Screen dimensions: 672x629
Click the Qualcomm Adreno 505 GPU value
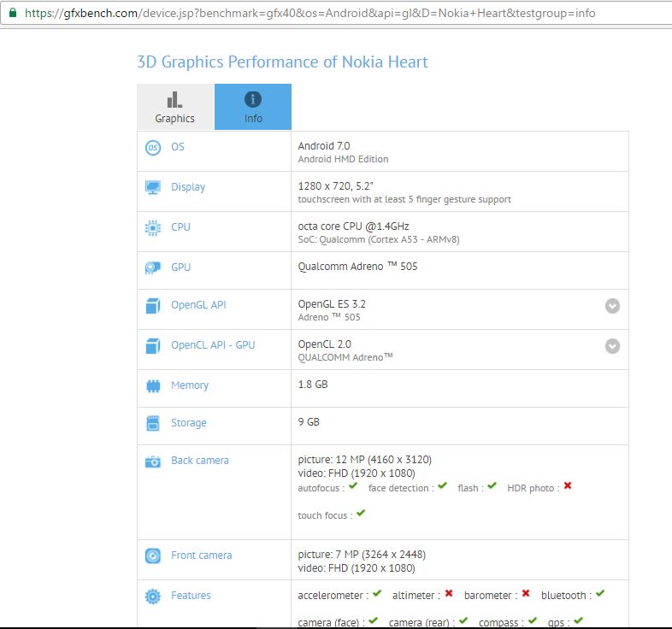357,267
